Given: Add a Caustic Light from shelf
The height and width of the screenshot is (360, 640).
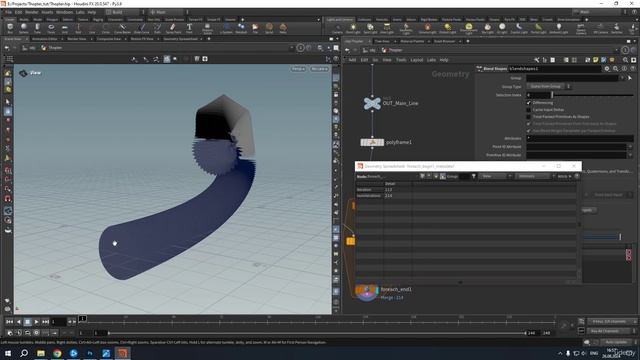Looking at the screenshot, I should point(519,29).
